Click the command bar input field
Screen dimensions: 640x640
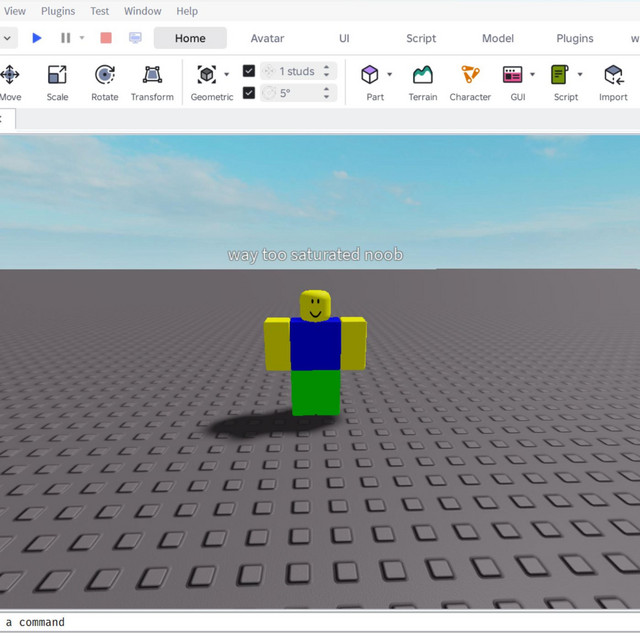pyautogui.click(x=320, y=622)
